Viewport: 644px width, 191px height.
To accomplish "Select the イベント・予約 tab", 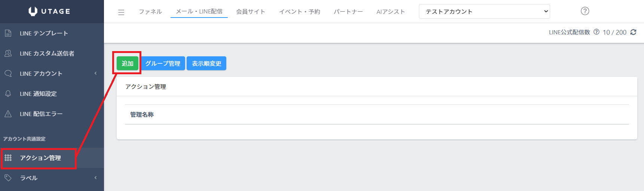I will [x=300, y=12].
